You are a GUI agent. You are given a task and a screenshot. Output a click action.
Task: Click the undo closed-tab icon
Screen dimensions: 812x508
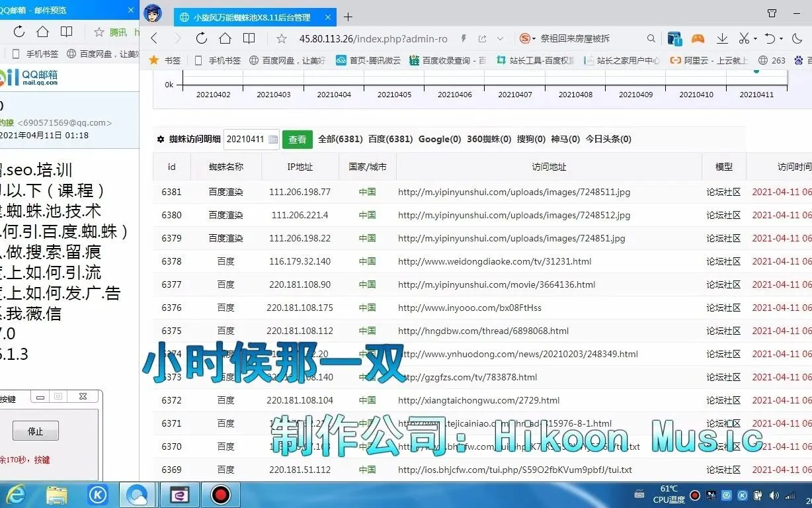[x=769, y=38]
